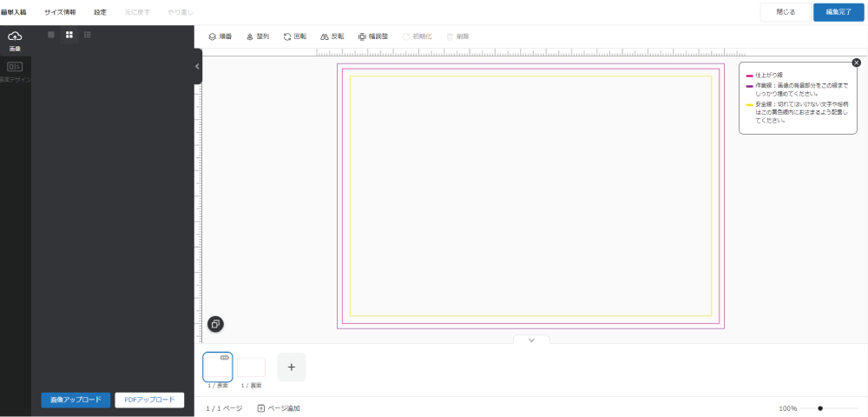Open the design template sidebar panel
868x417 pixels.
pyautogui.click(x=15, y=71)
